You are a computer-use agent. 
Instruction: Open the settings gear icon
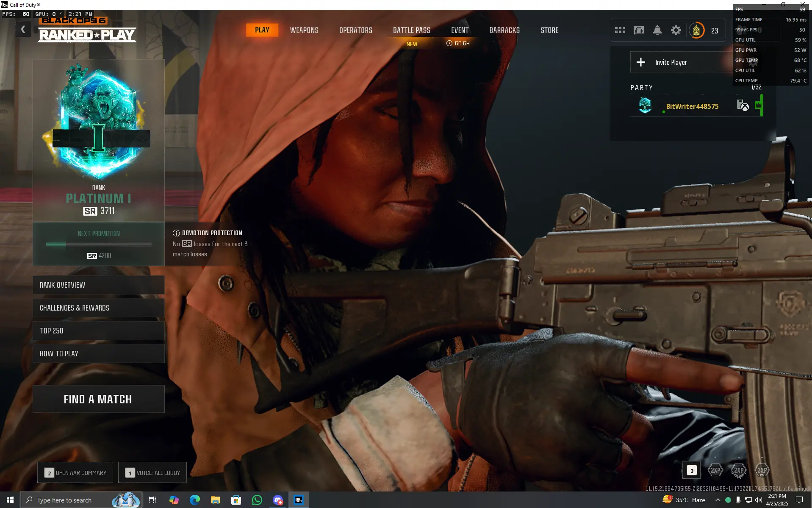pyautogui.click(x=676, y=30)
